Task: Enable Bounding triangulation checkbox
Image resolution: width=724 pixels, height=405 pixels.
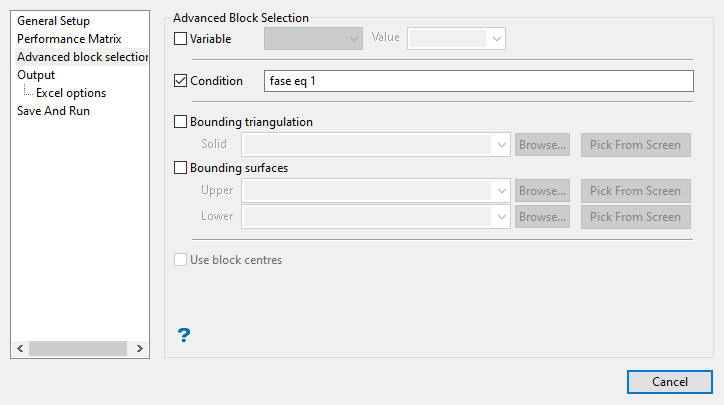Action: click(x=181, y=122)
